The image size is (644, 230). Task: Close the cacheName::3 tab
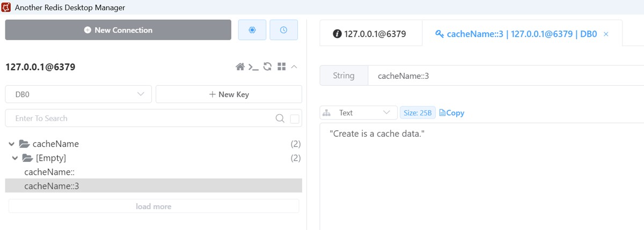[x=606, y=34]
